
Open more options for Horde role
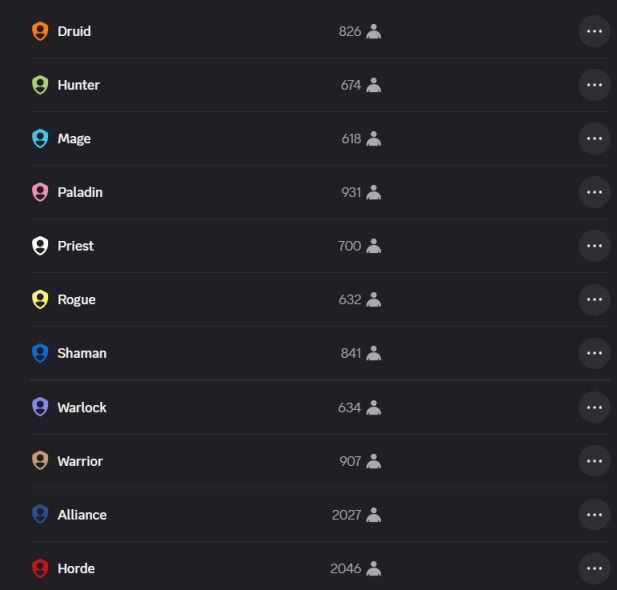click(x=594, y=568)
